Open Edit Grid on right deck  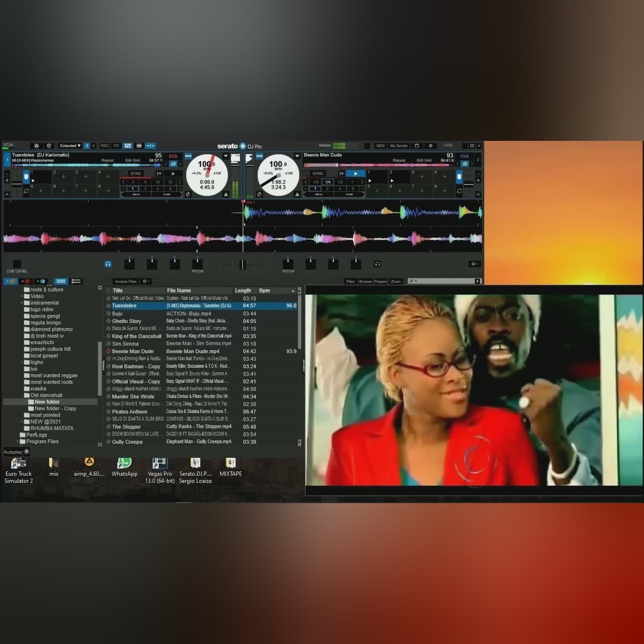point(424,160)
